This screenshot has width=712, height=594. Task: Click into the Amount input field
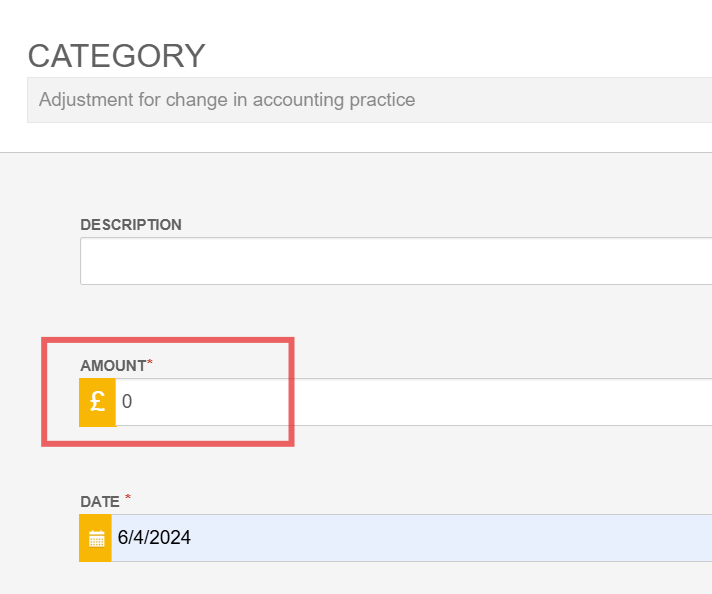click(414, 402)
